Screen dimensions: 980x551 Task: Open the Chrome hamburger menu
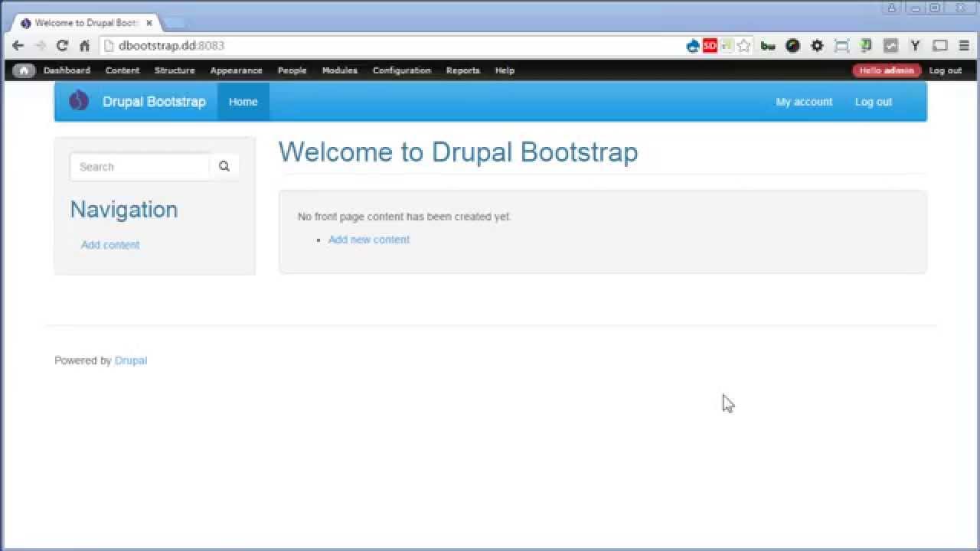pyautogui.click(x=964, y=46)
